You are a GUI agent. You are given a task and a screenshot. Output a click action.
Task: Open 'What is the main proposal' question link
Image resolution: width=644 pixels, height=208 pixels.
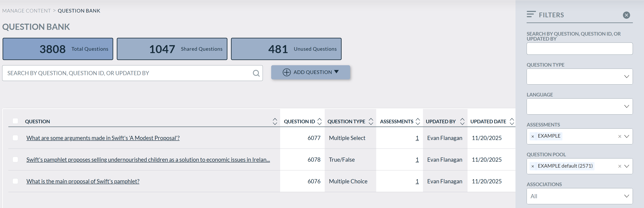(83, 181)
